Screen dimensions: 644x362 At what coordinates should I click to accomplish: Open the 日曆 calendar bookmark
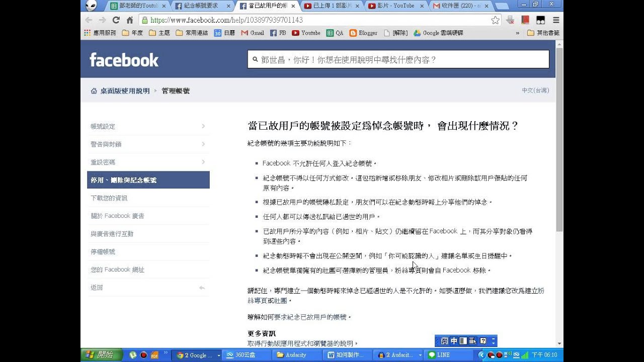click(x=224, y=33)
